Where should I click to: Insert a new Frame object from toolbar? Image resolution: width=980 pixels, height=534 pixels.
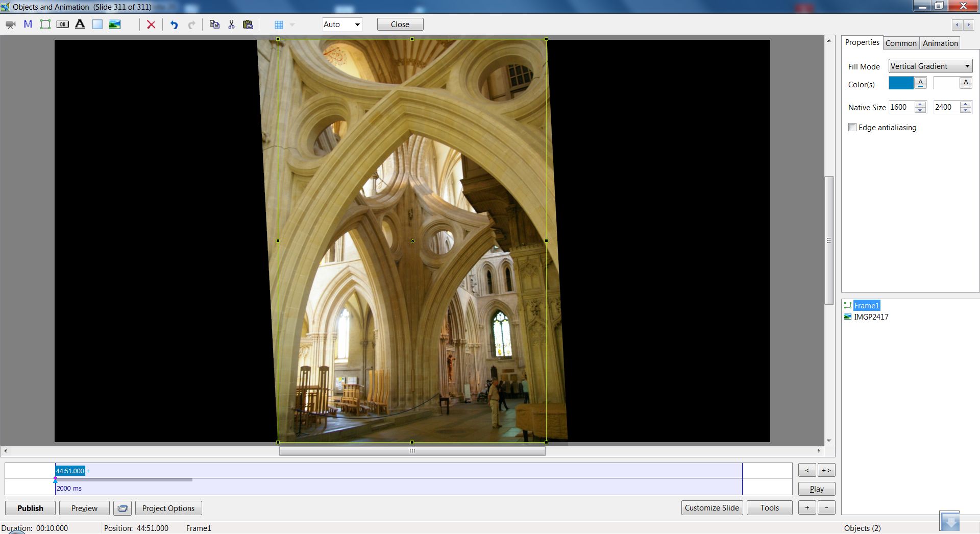(45, 25)
